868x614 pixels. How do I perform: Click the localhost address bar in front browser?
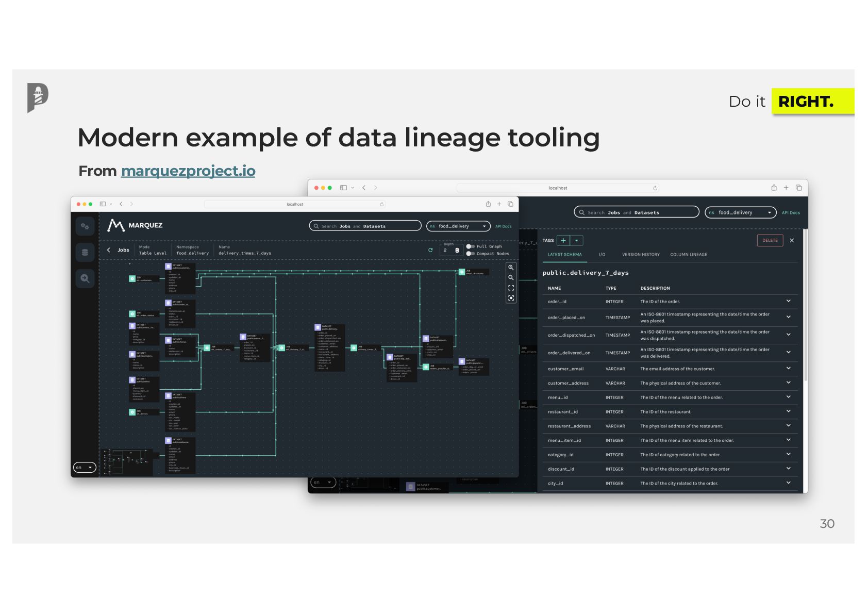(x=295, y=204)
